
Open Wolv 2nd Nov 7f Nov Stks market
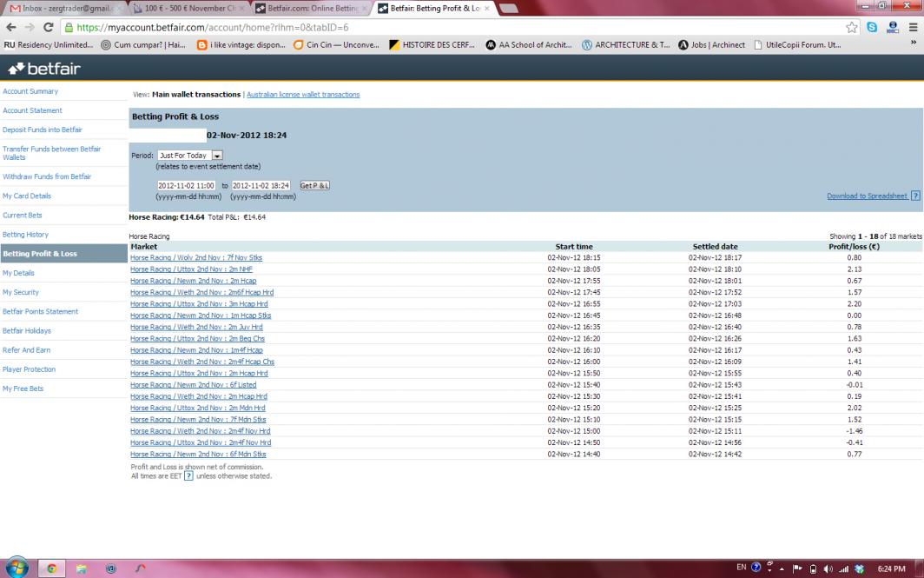tap(196, 258)
